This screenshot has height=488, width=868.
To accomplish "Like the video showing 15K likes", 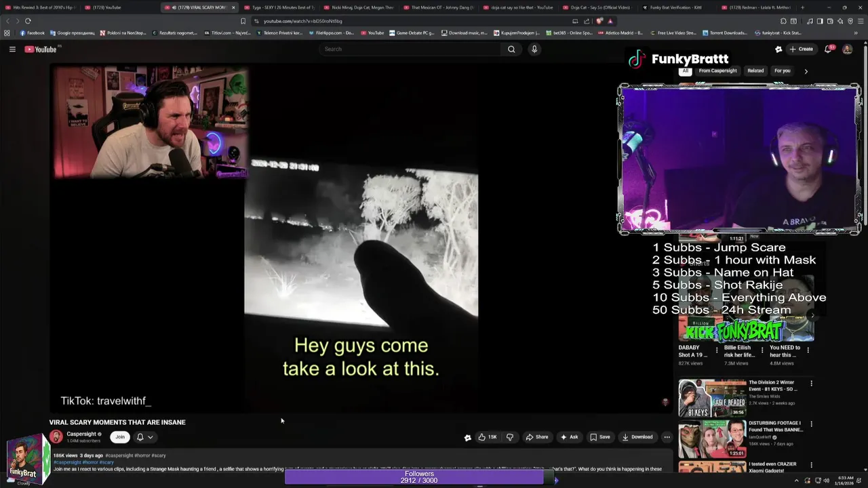I will point(488,437).
